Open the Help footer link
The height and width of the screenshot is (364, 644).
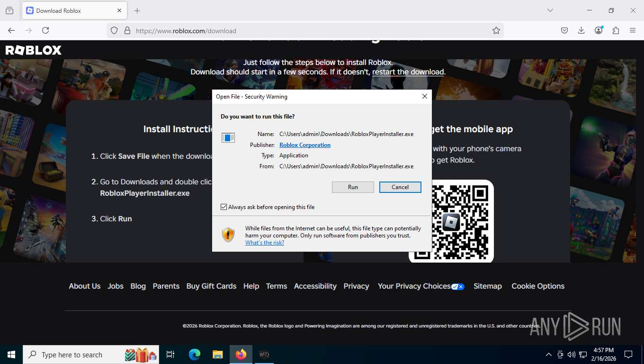pos(251,286)
